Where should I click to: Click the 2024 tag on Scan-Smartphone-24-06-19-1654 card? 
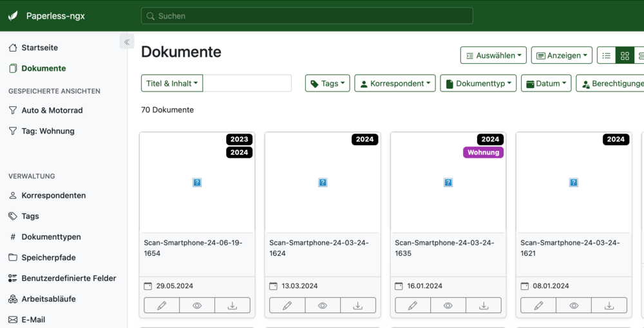tap(239, 153)
